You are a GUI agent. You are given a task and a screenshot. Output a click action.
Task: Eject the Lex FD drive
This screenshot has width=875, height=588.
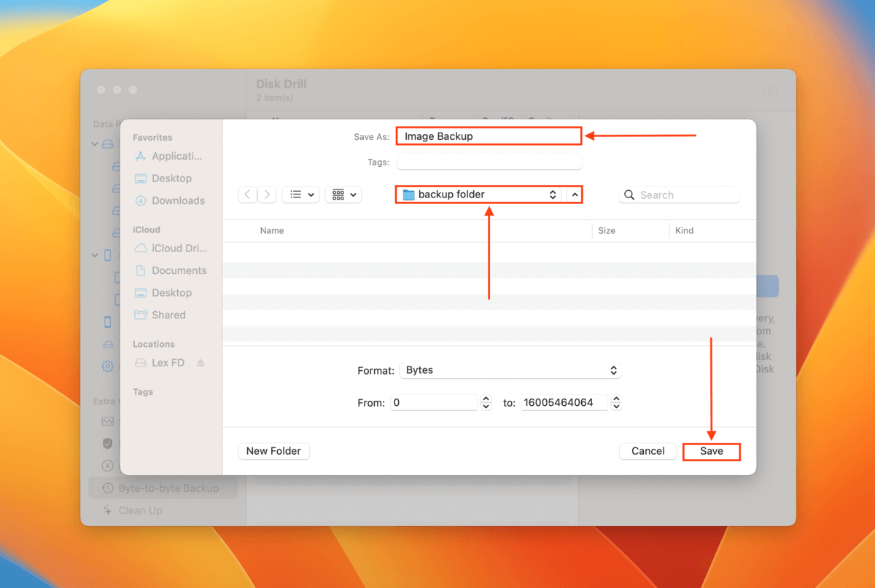pyautogui.click(x=201, y=363)
